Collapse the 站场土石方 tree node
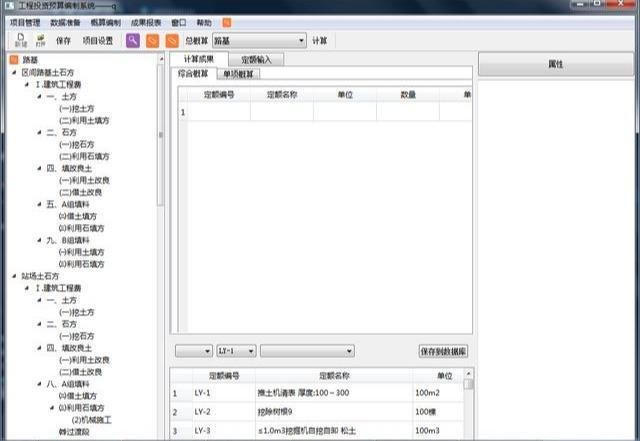640x441 pixels. point(14,276)
